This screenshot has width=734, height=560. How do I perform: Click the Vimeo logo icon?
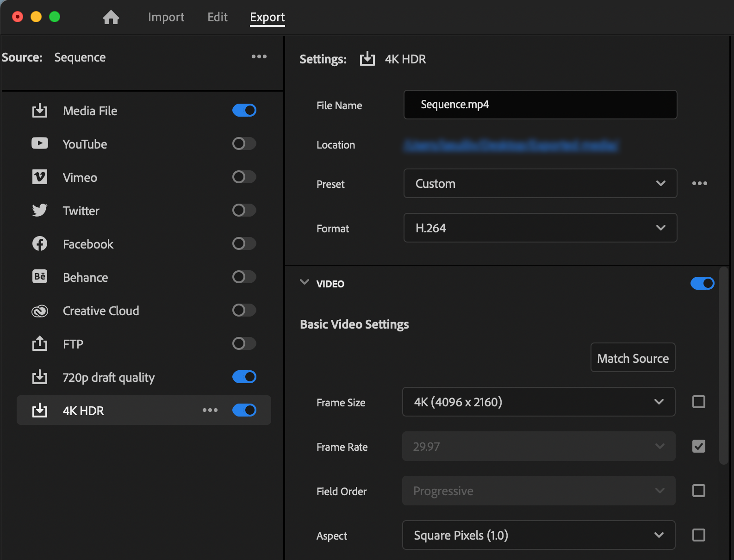tap(40, 177)
